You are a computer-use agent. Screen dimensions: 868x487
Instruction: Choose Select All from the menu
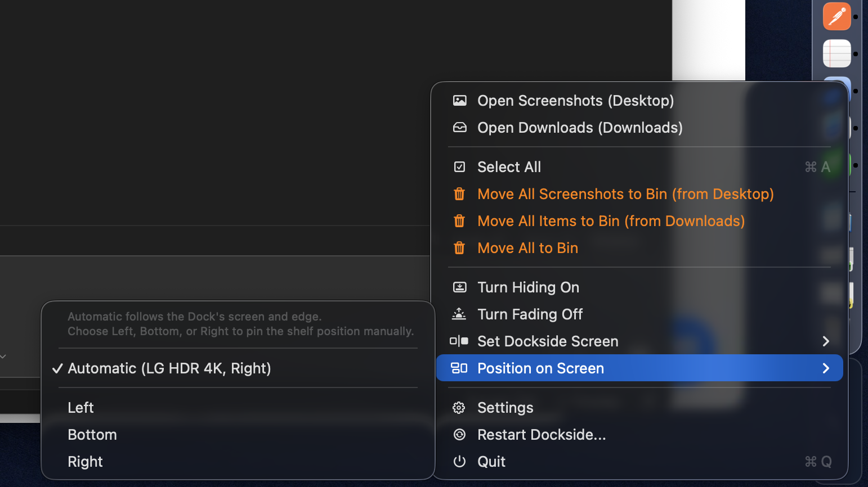tap(508, 166)
